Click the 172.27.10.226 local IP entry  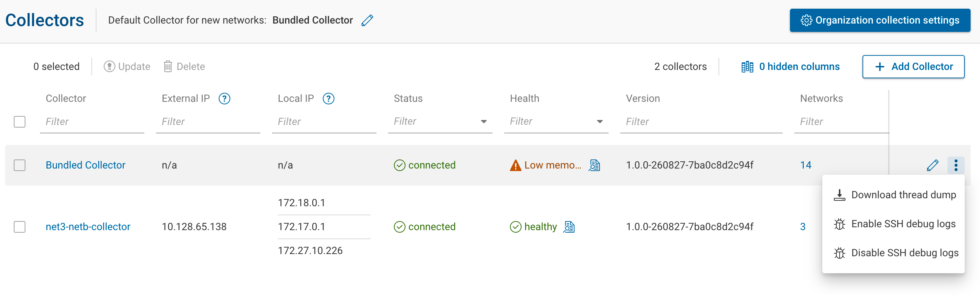[310, 251]
